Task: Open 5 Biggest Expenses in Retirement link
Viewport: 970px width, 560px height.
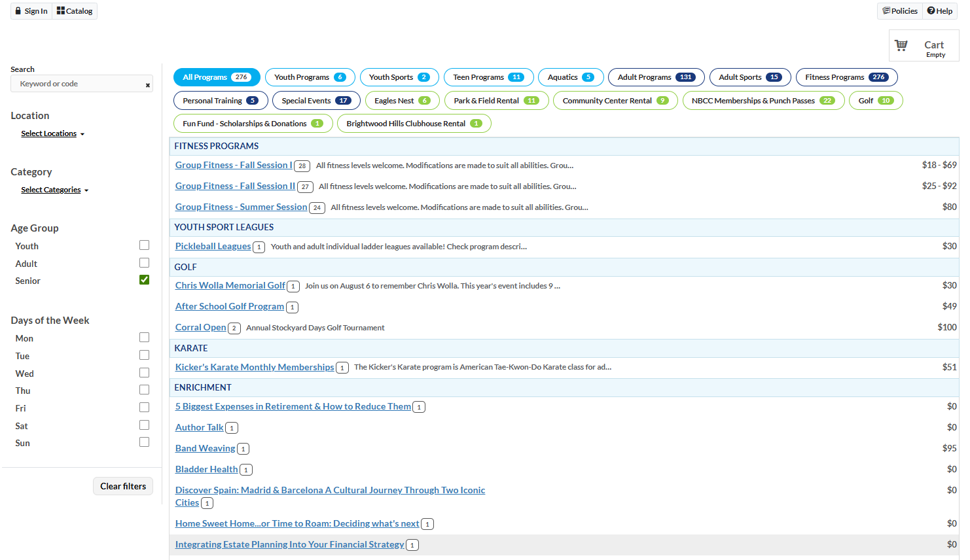Action: (293, 406)
